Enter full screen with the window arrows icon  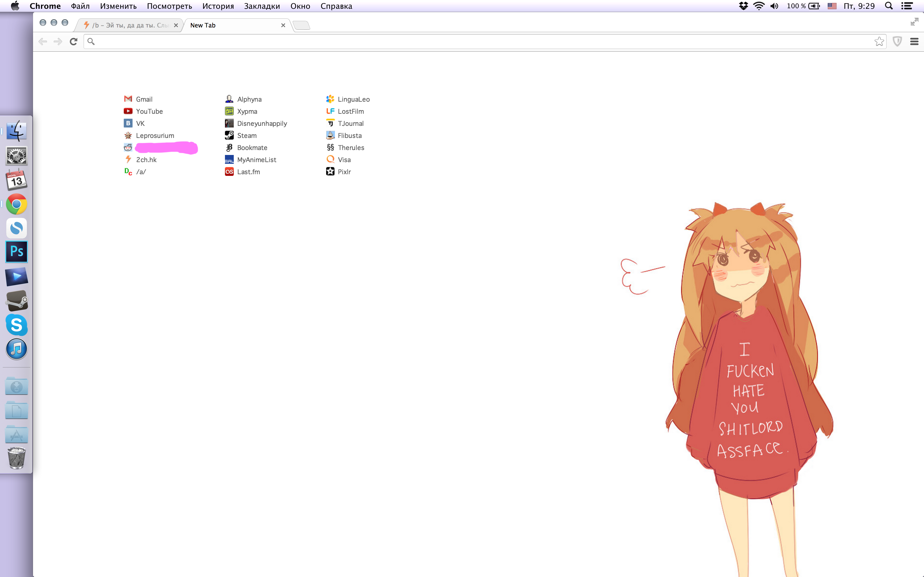[914, 22]
